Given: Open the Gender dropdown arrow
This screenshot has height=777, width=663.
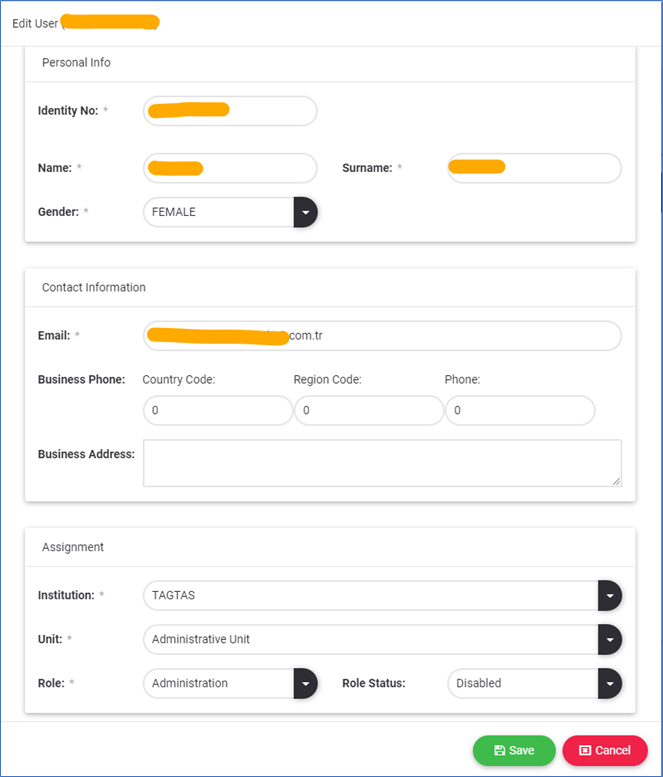Looking at the screenshot, I should click(x=305, y=212).
